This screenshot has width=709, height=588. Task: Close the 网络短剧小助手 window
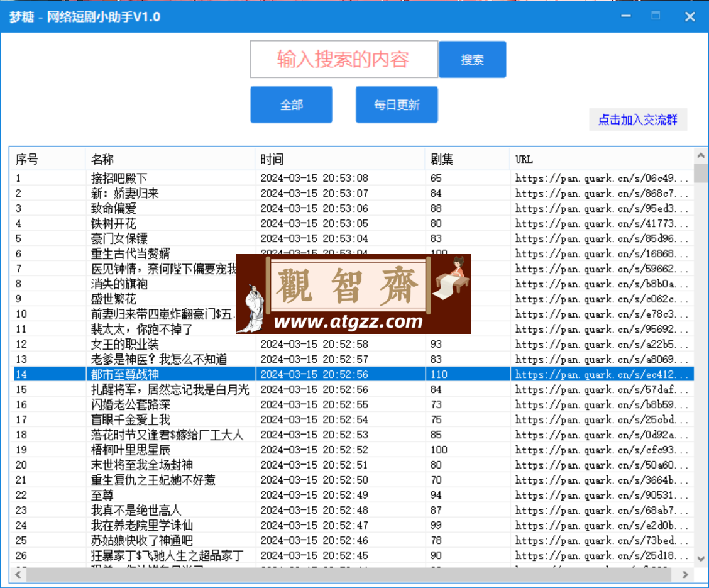coord(690,17)
